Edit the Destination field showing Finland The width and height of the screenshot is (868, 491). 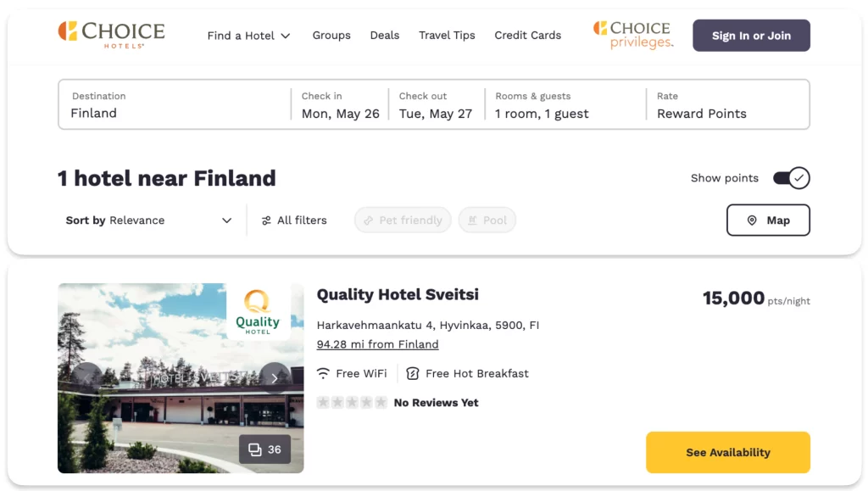pyautogui.click(x=175, y=104)
